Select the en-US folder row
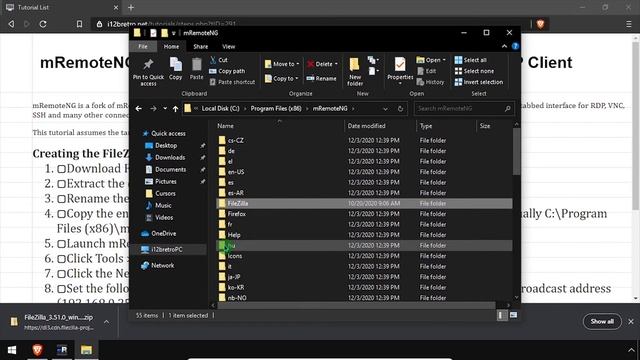The image size is (640, 360). (x=364, y=172)
